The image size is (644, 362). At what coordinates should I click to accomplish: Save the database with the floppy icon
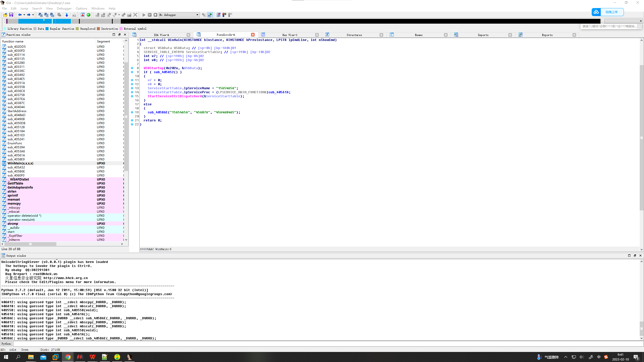(x=11, y=15)
